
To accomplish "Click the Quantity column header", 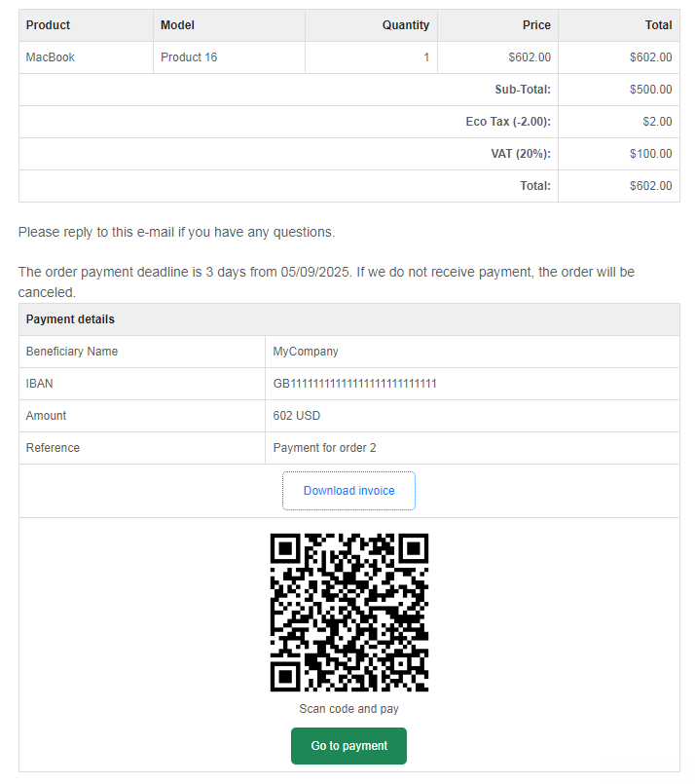I will (406, 25).
